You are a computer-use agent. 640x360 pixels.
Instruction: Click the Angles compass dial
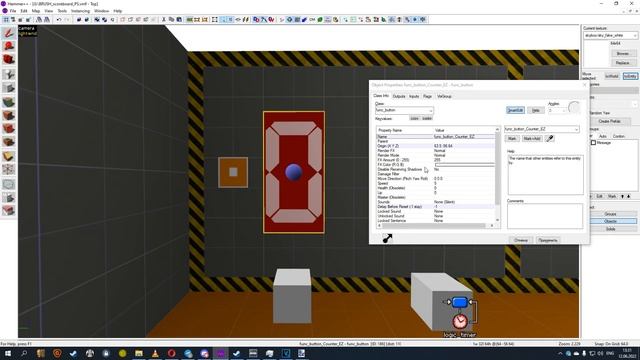click(574, 107)
